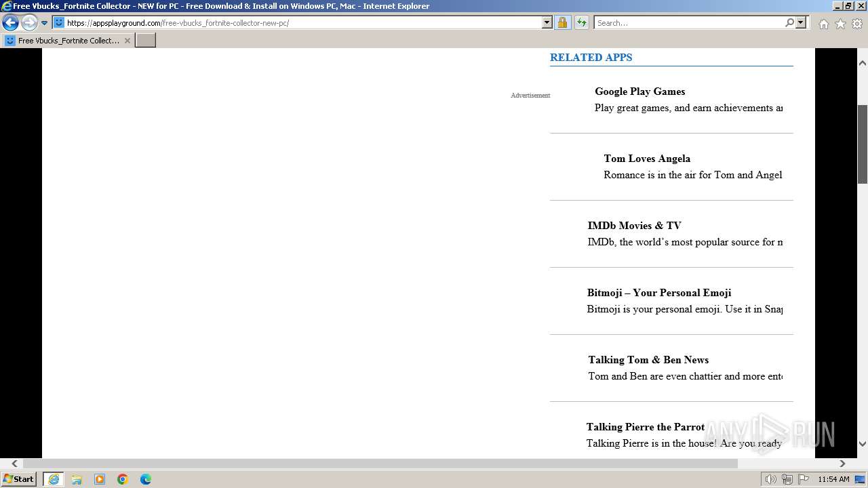Click the vertical scrollbar down arrow
Screen dimensions: 868x488
[x=863, y=444]
